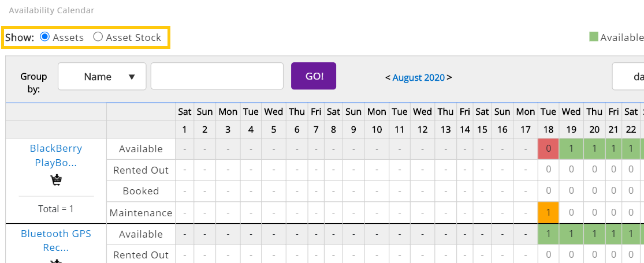Click the red 0 availability cell on Tue 18
The width and height of the screenshot is (644, 263).
coord(548,149)
